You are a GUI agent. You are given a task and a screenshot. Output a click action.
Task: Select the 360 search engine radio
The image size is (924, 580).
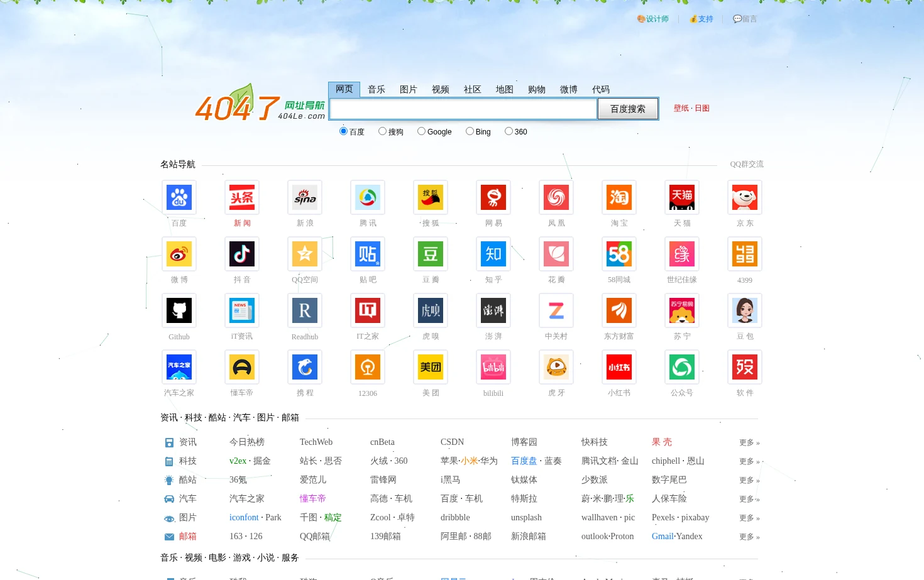(x=509, y=131)
